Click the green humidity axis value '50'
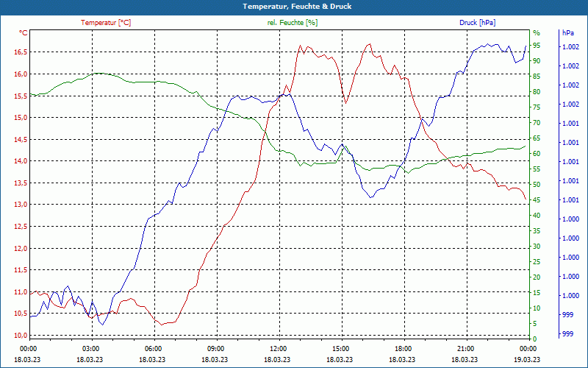This screenshot has width=588, height=368. (537, 185)
